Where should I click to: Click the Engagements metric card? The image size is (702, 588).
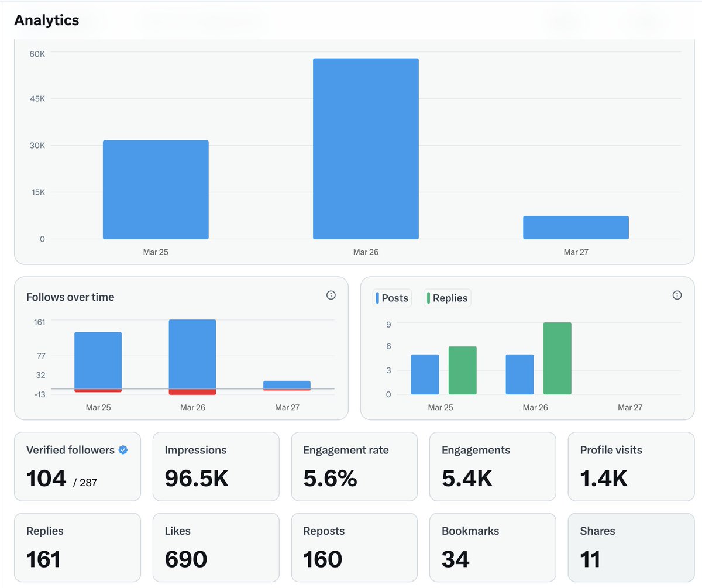493,466
